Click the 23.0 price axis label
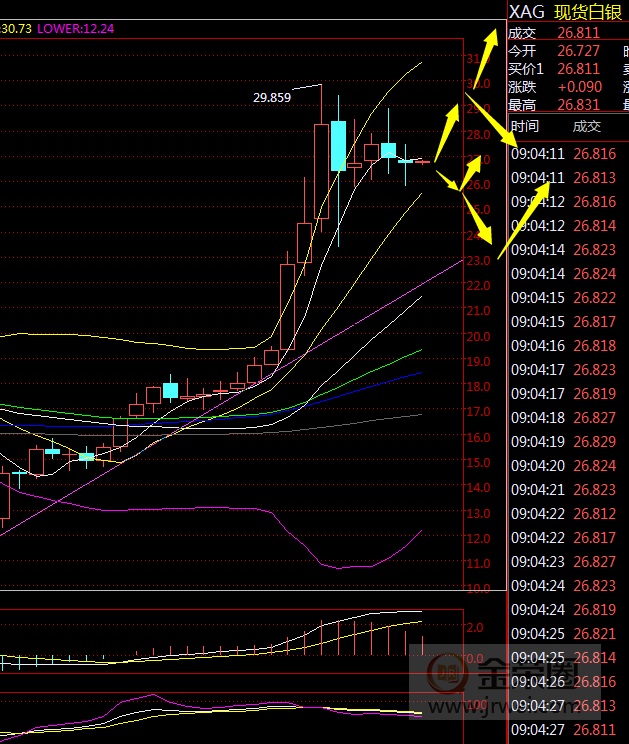 click(478, 260)
